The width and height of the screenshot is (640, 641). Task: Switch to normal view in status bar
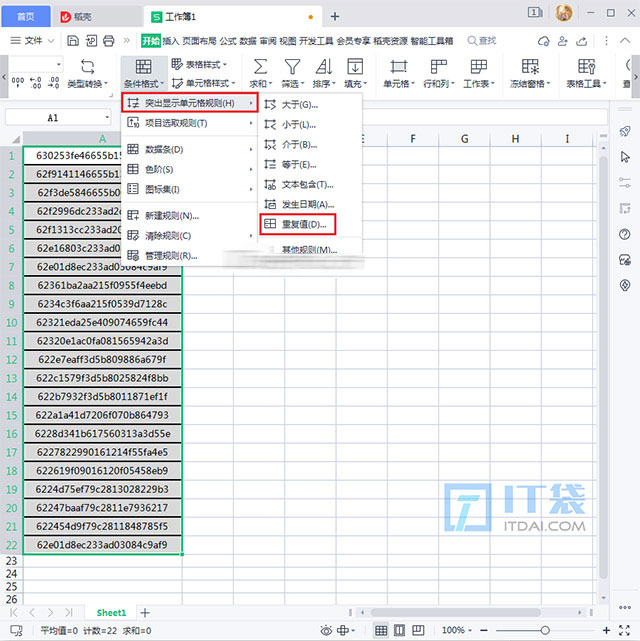coord(381,630)
